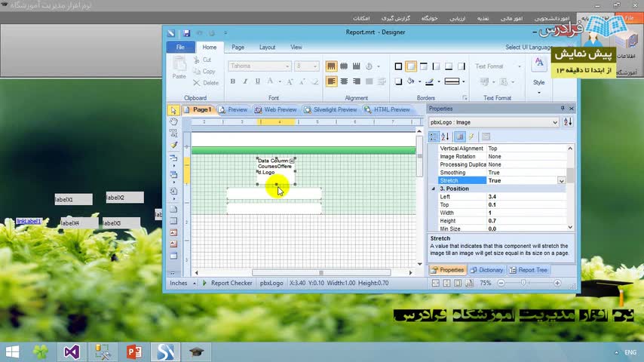Image resolution: width=644 pixels, height=362 pixels.
Task: Click the Cut button
Action: pos(202,60)
